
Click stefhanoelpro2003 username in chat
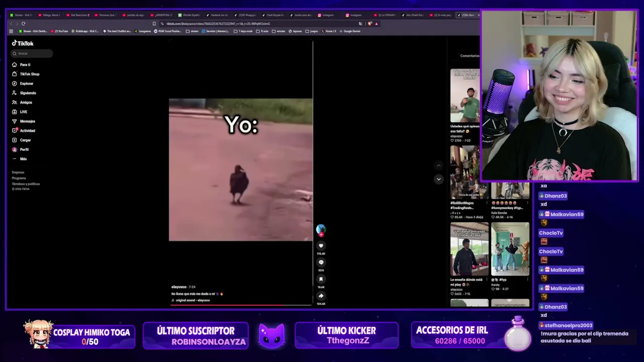tap(569, 326)
